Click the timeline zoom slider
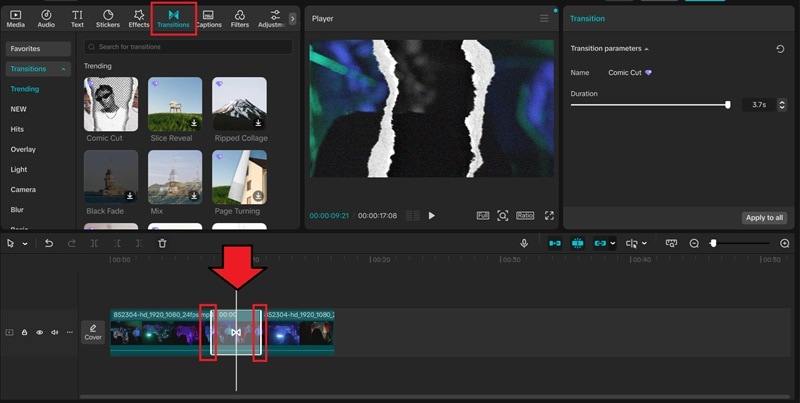Image resolution: width=800 pixels, height=403 pixels. point(741,244)
